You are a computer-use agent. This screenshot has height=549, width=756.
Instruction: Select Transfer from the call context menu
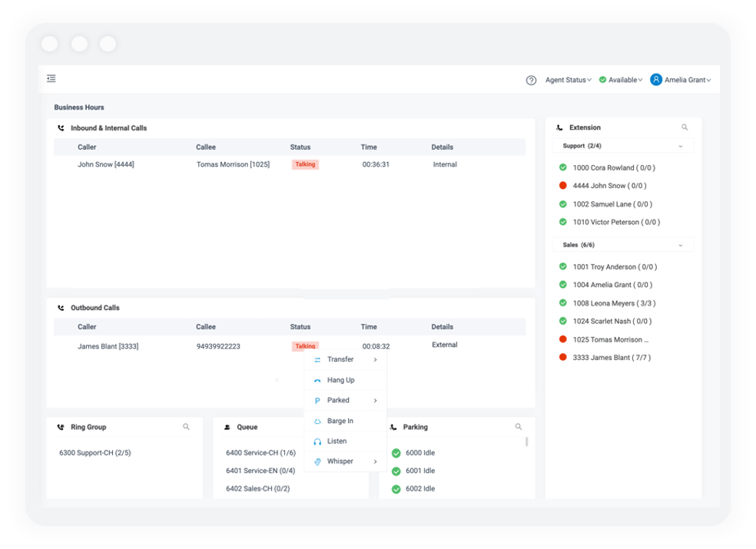[x=341, y=359]
